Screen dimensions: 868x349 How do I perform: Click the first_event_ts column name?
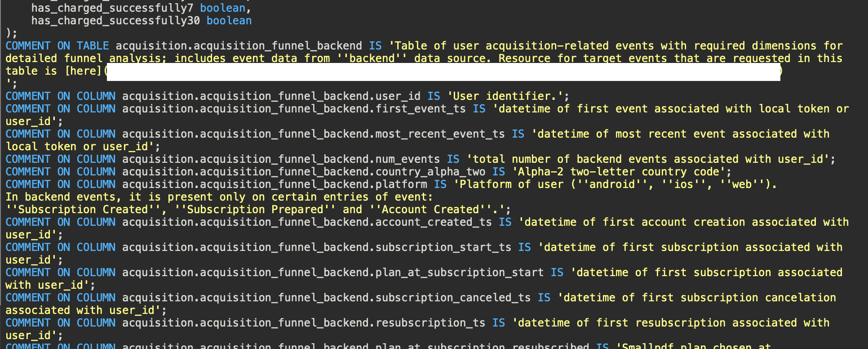point(421,109)
